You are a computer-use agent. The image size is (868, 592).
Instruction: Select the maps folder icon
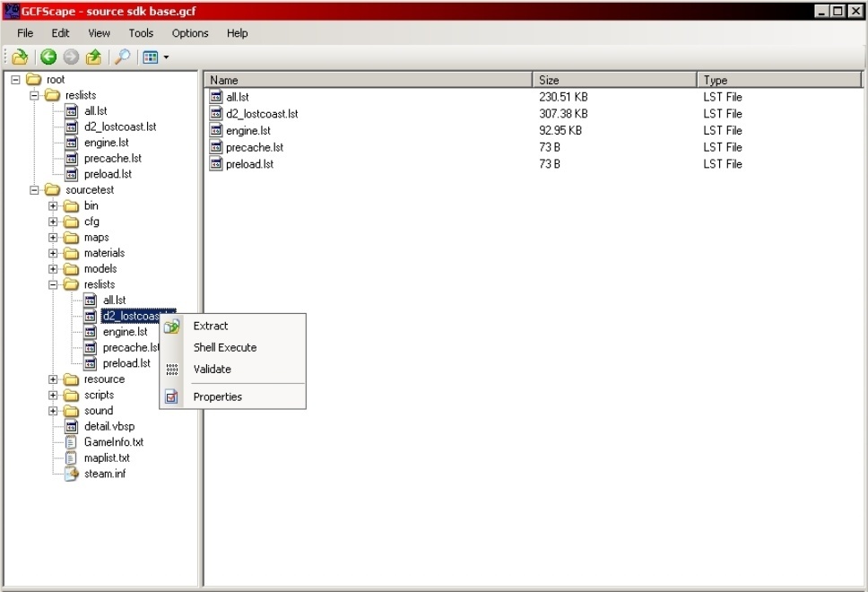coord(72,238)
